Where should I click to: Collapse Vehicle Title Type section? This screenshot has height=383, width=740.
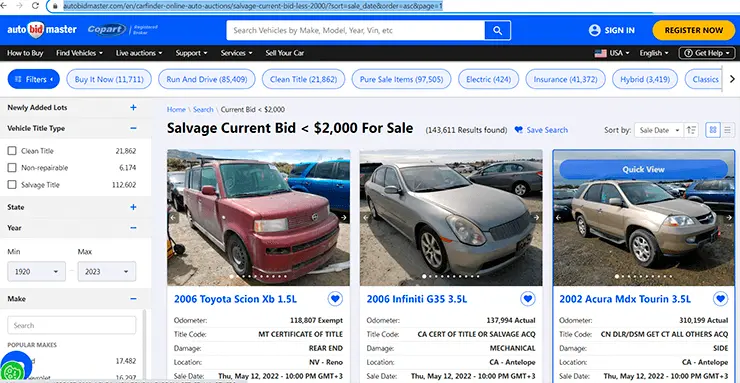click(x=133, y=128)
